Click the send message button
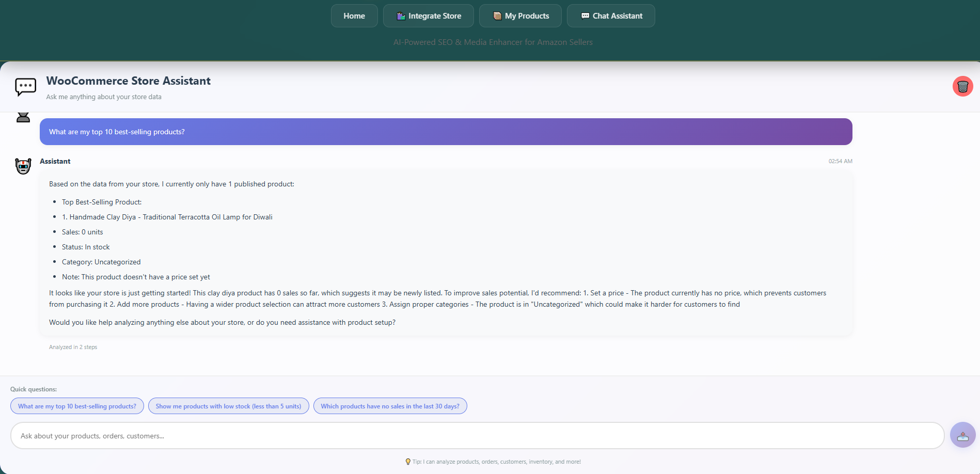Image resolution: width=980 pixels, height=474 pixels. 963,435
